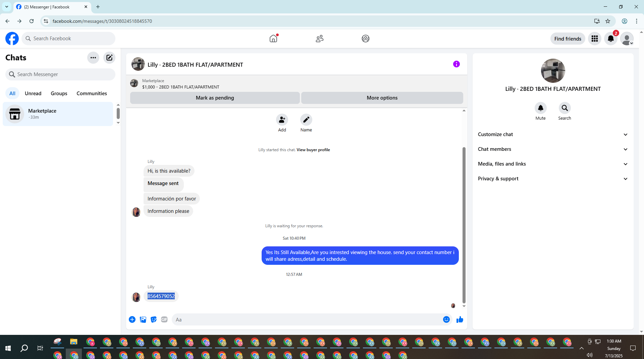Search in conversation magnifier icon

pos(565,108)
